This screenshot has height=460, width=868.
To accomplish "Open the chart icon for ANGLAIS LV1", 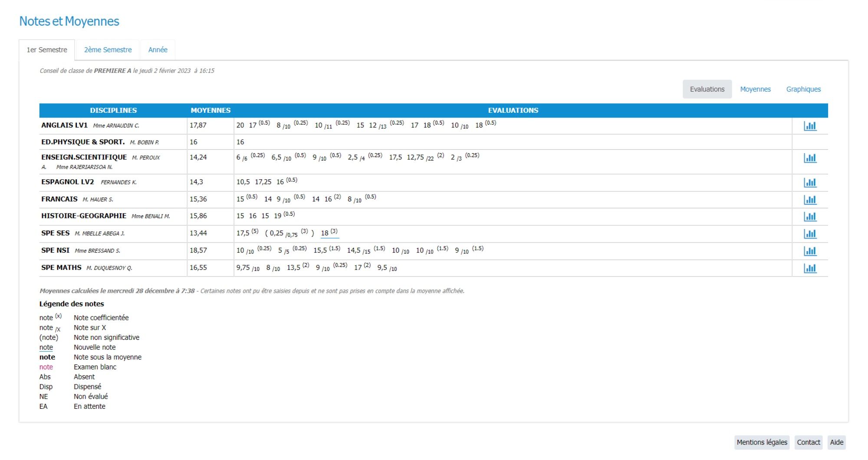I will [810, 126].
